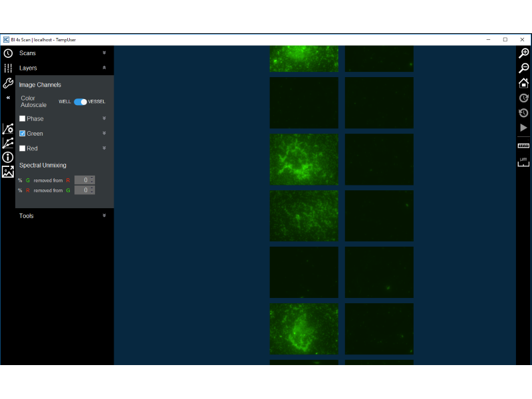
Task: Select the bottom bright green well image
Action: (x=304, y=329)
